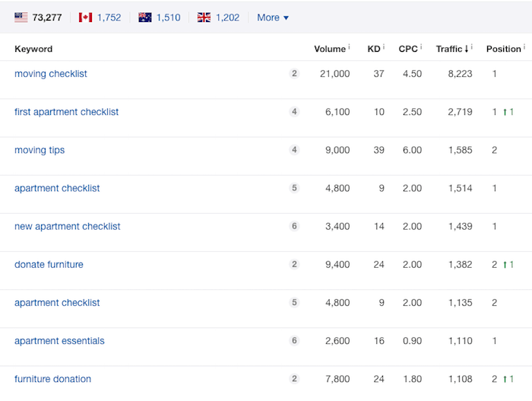Click position up arrow for first apartment checklist
This screenshot has height=401, width=532.
click(505, 112)
